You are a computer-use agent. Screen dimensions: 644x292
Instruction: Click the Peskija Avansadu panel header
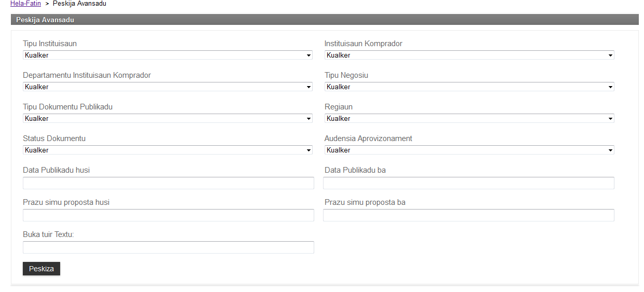45,20
